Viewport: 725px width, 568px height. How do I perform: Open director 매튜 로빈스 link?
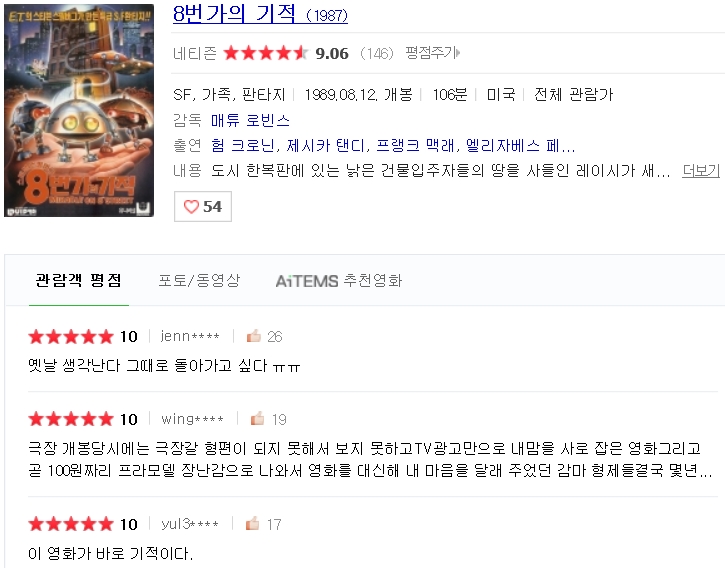click(x=250, y=120)
